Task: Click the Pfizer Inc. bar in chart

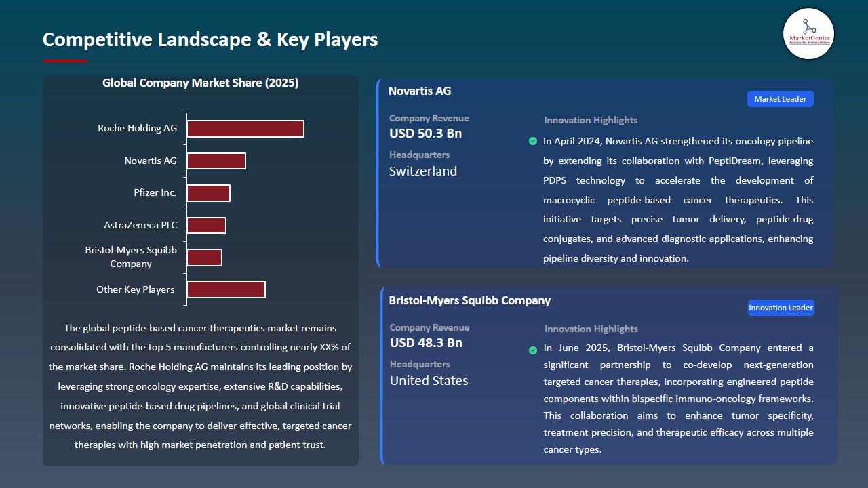Action: 209,192
